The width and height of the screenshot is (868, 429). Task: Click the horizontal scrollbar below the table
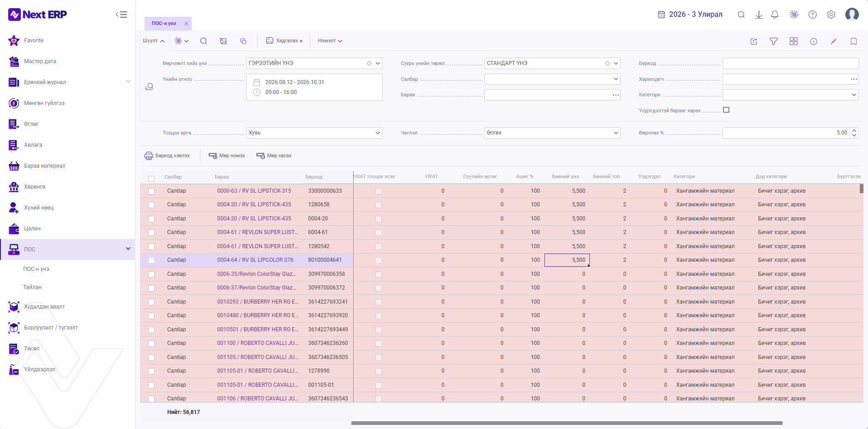click(x=567, y=423)
